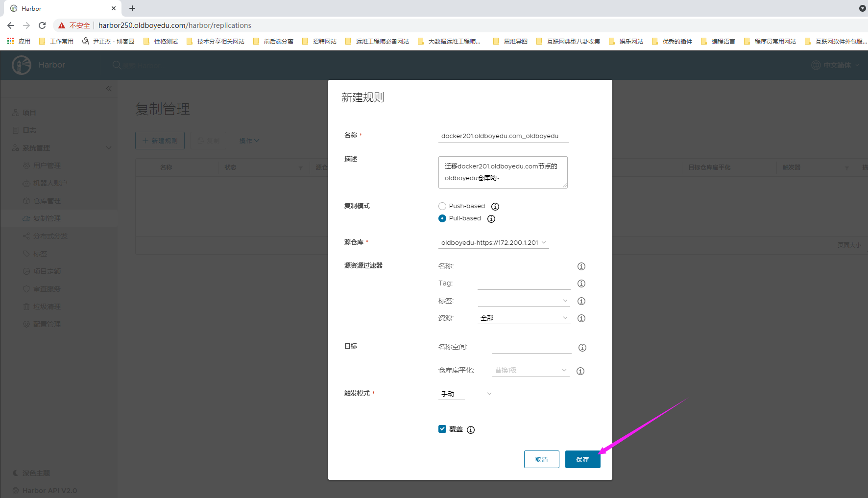Click info icon next to Pull-based
This screenshot has width=868, height=498.
(x=491, y=219)
